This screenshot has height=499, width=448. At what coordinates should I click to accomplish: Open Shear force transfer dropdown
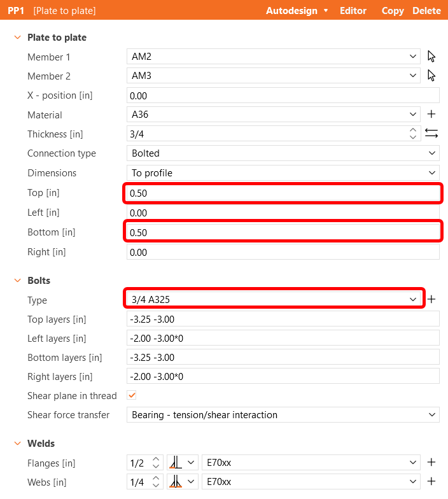283,415
